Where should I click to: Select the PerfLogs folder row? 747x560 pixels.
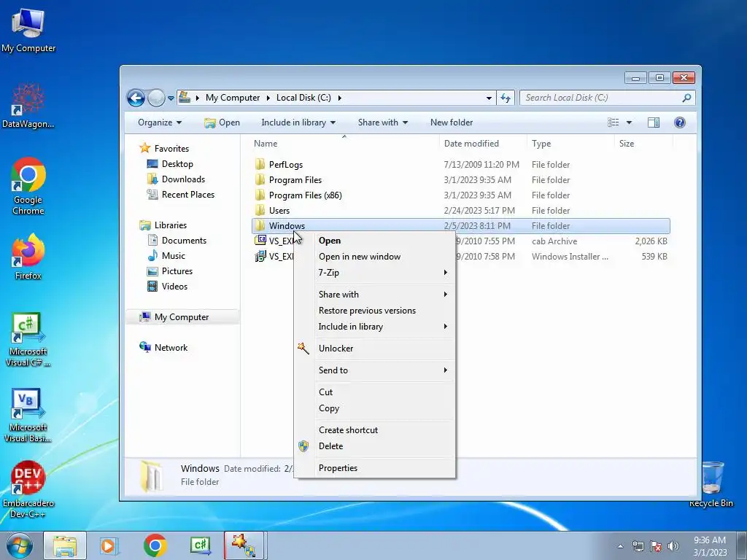461,165
